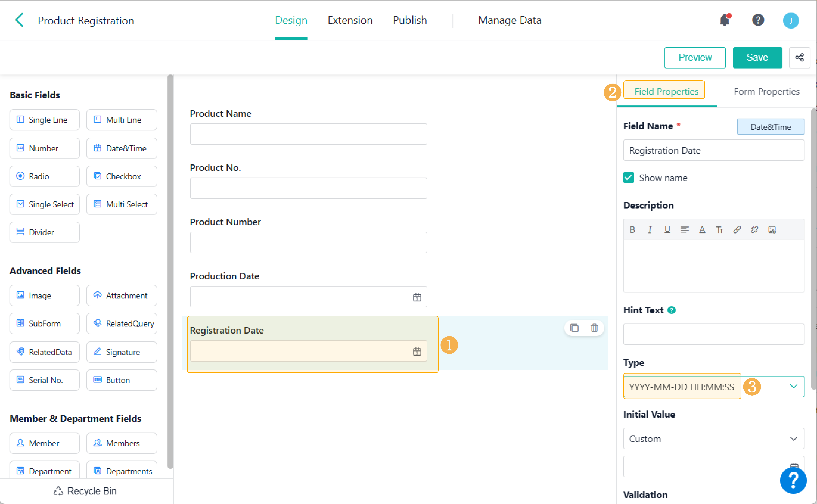Image resolution: width=817 pixels, height=504 pixels.
Task: Save the form
Action: [757, 57]
